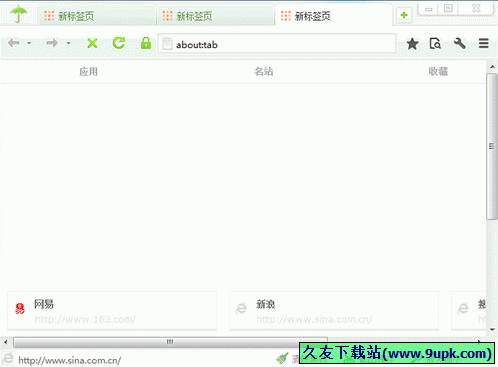Open the 应用 section
The height and width of the screenshot is (367, 498).
coord(88,71)
